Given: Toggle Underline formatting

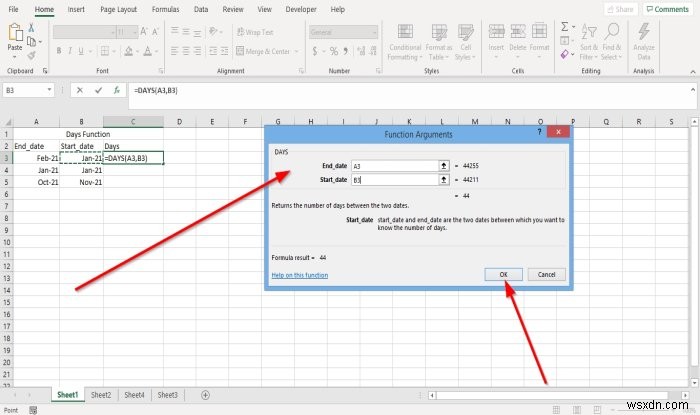Looking at the screenshot, I should pyautogui.click(x=81, y=51).
